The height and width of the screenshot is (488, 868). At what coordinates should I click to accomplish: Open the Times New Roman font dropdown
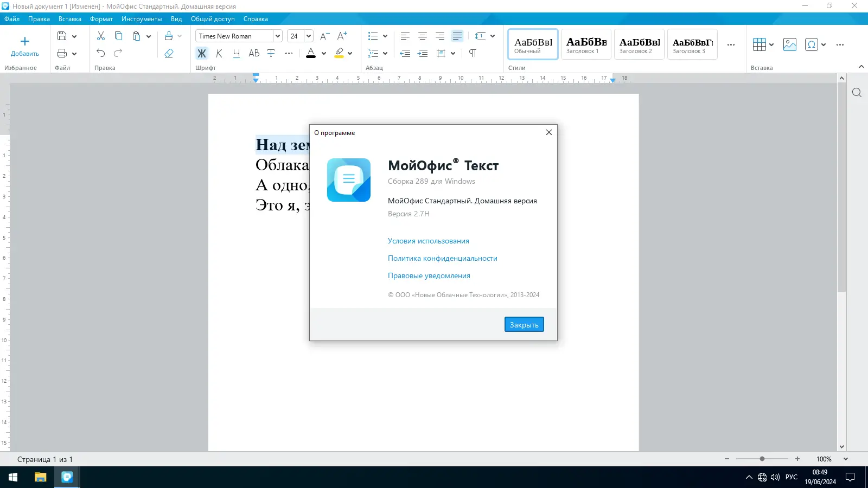click(x=278, y=36)
